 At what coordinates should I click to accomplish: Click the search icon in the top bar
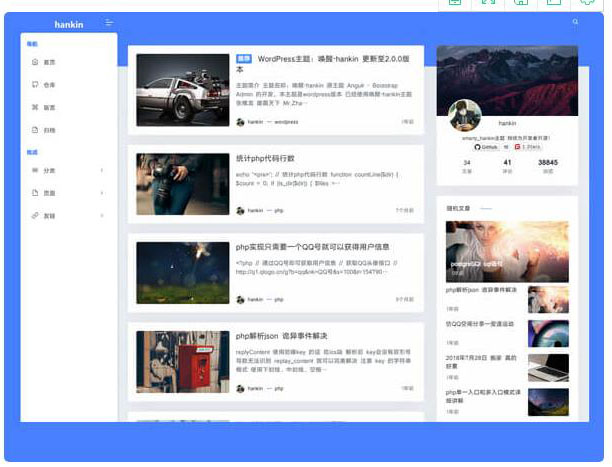(x=575, y=22)
